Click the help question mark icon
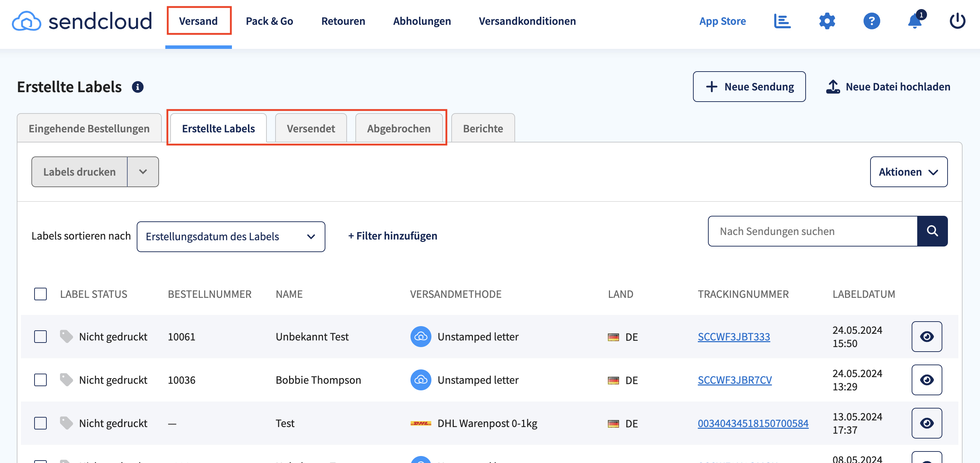 click(871, 21)
